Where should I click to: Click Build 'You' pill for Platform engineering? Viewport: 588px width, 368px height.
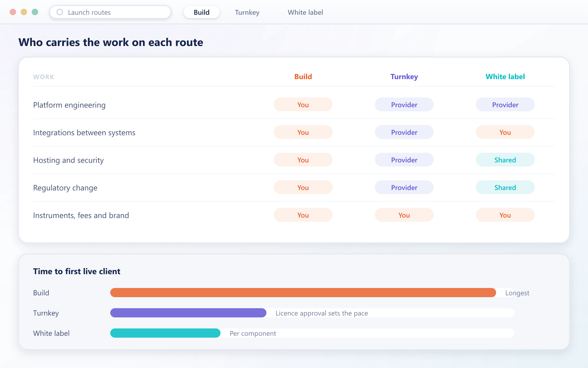tap(303, 105)
